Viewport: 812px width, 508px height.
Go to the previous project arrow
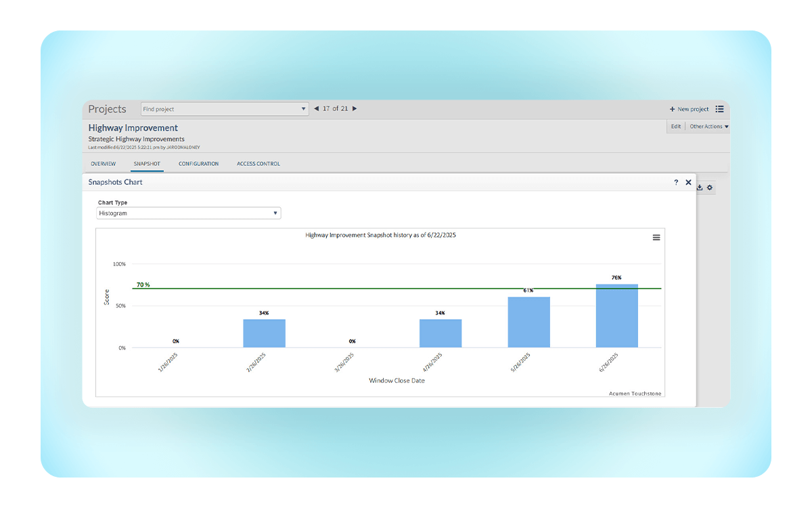[316, 108]
